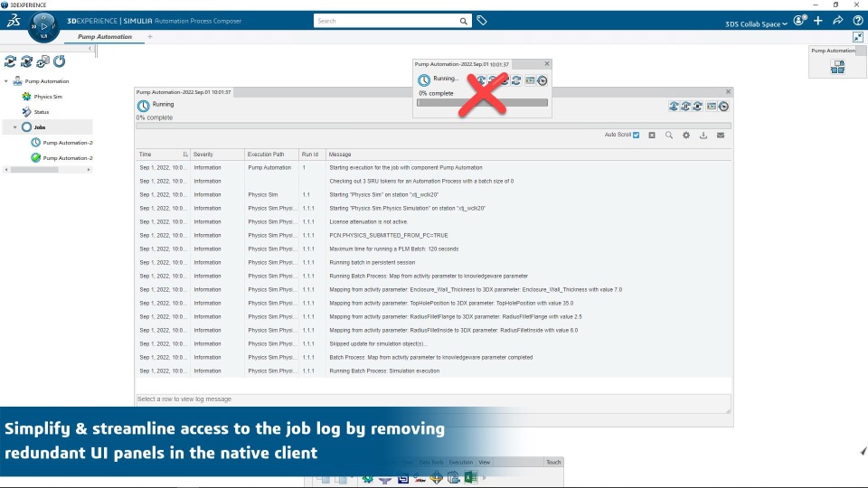This screenshot has height=488, width=868.
Task: Open the 3DEXPERIENCE compass
Action: click(x=43, y=26)
